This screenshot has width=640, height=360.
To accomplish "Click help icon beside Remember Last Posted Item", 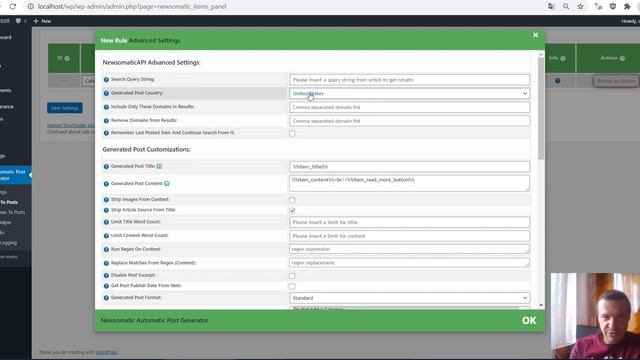I will click(106, 133).
